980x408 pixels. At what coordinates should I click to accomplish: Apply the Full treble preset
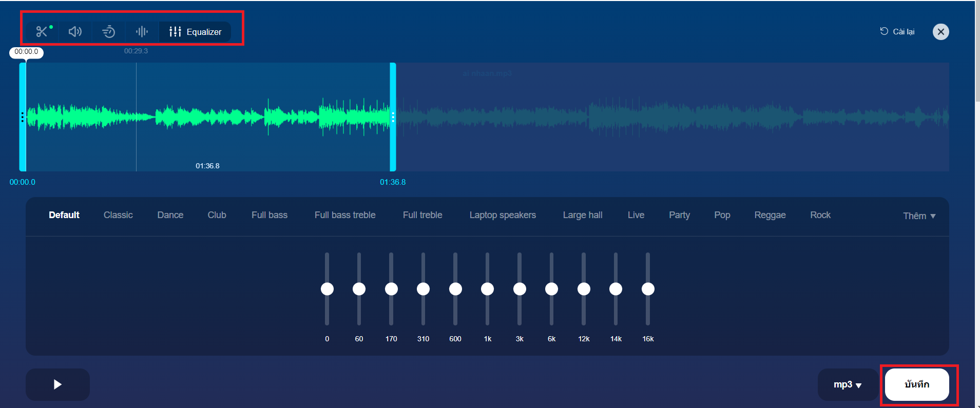point(422,215)
